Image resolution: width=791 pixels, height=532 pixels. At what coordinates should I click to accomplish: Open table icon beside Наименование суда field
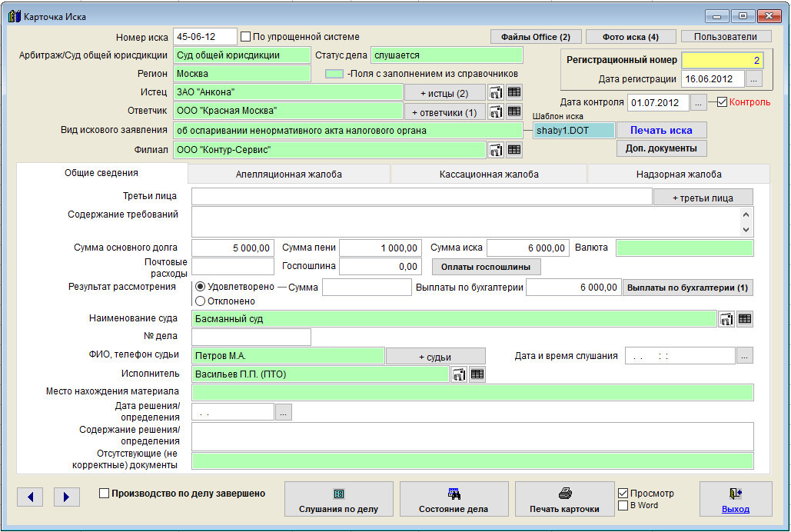pos(744,318)
